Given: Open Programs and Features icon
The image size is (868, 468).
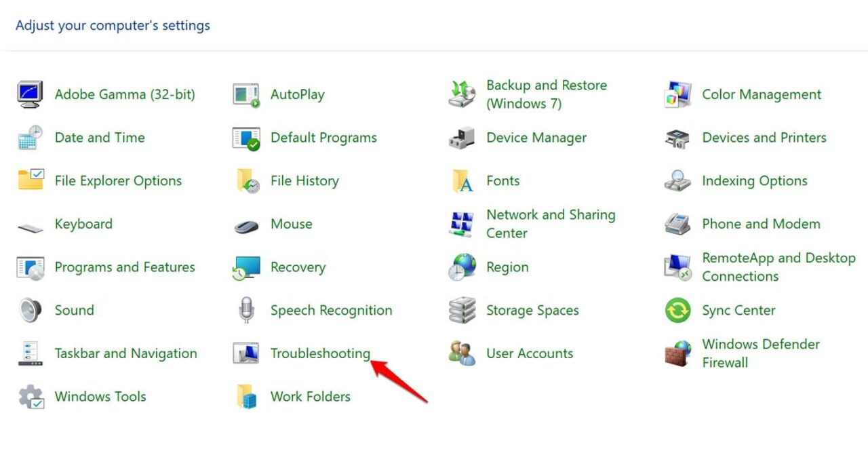Looking at the screenshot, I should [31, 267].
